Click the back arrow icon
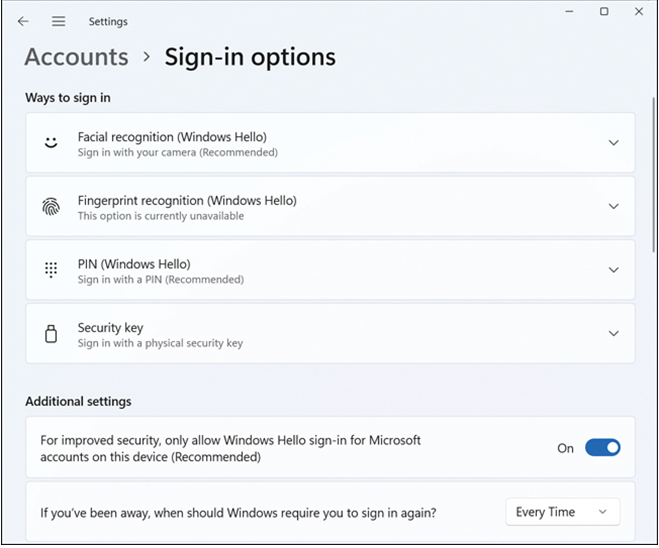659x548 pixels. 23,21
